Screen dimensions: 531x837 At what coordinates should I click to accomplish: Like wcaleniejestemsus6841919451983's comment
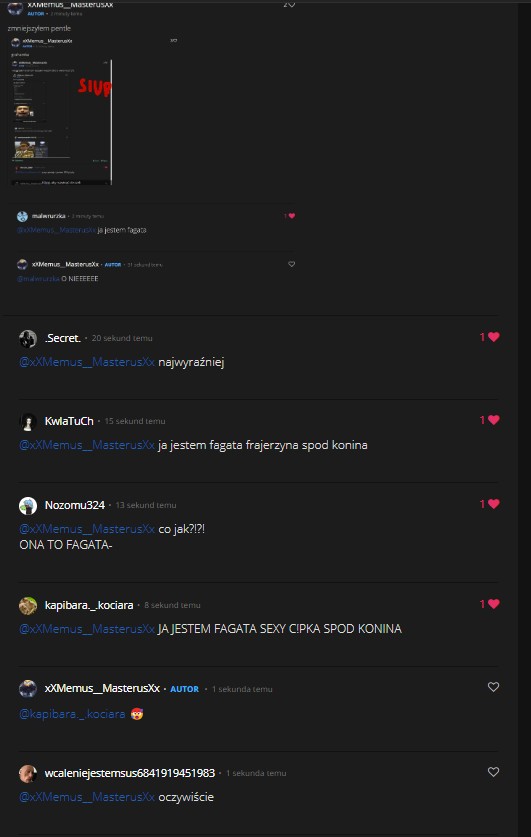(493, 772)
